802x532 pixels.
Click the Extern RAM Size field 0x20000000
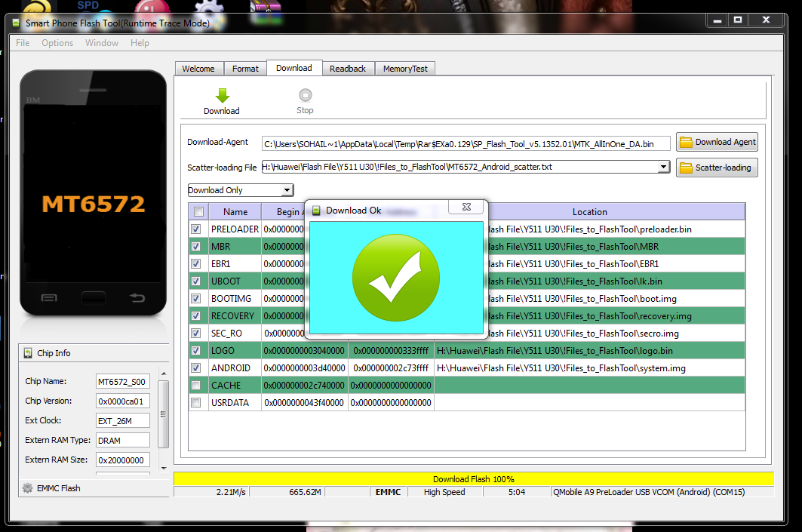point(123,460)
